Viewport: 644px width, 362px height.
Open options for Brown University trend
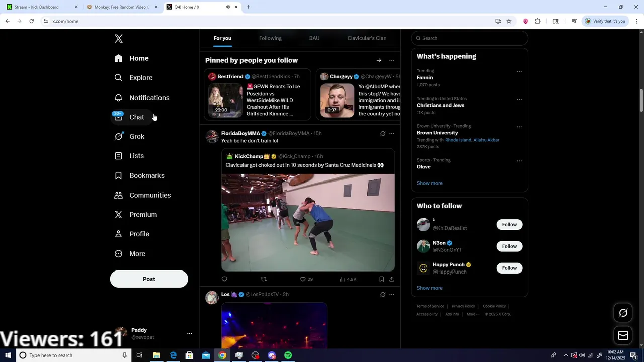[x=519, y=127]
